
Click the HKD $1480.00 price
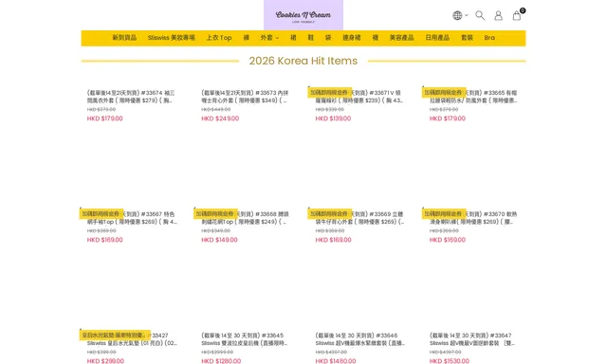335,361
